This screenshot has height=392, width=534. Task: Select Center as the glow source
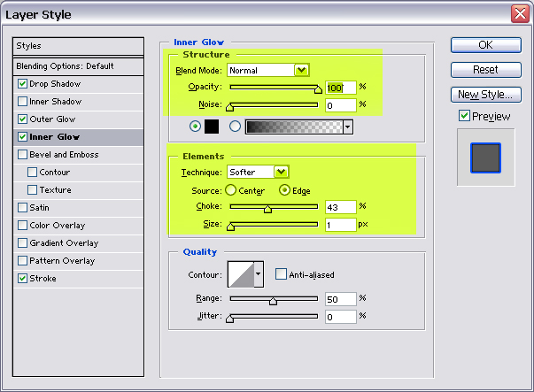click(230, 189)
